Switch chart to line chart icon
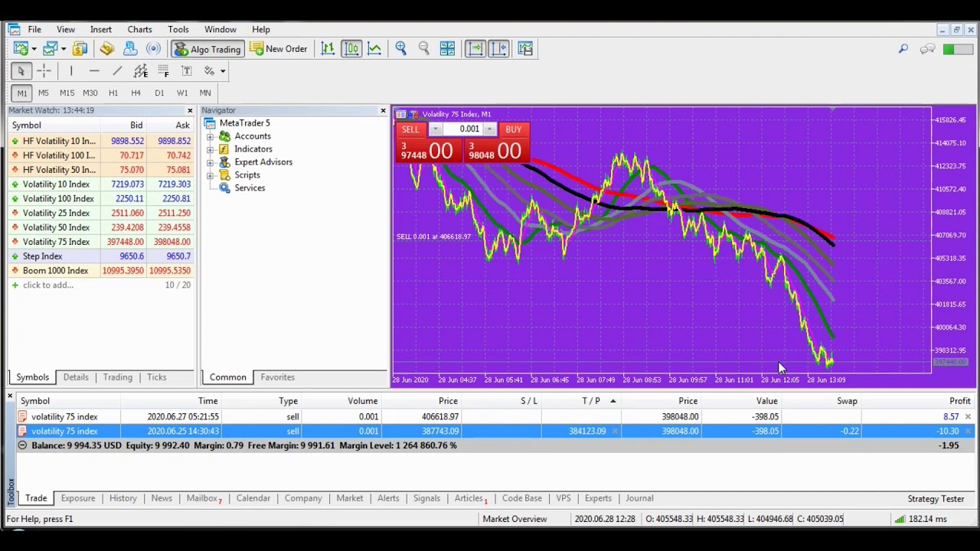 pos(374,49)
